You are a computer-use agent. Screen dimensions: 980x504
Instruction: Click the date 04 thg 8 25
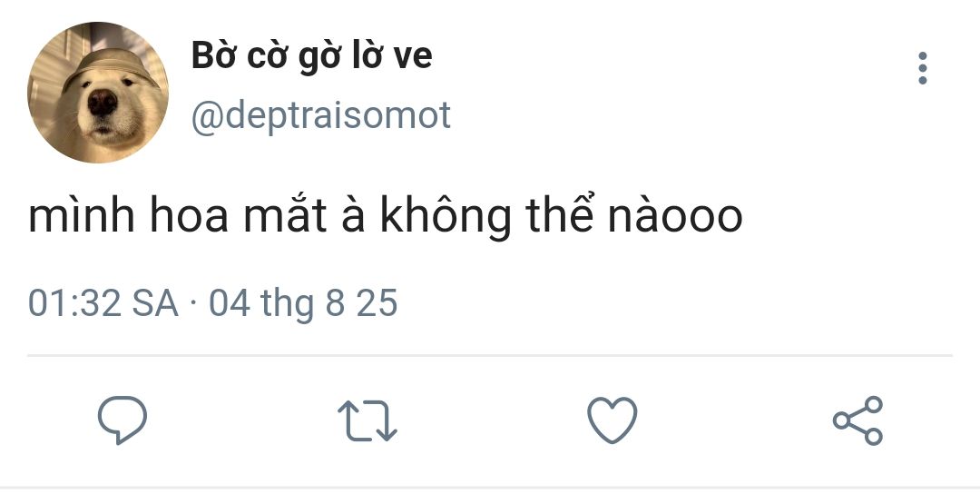pyautogui.click(x=303, y=304)
